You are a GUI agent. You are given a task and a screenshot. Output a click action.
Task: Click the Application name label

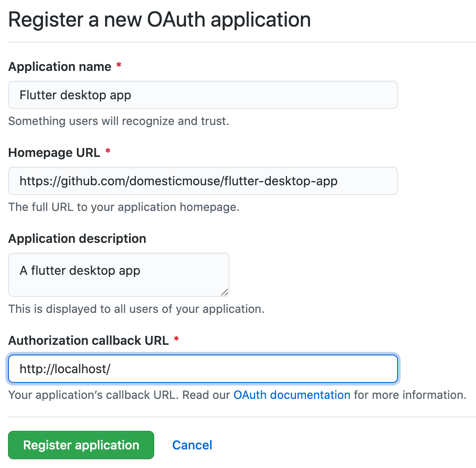pos(60,66)
